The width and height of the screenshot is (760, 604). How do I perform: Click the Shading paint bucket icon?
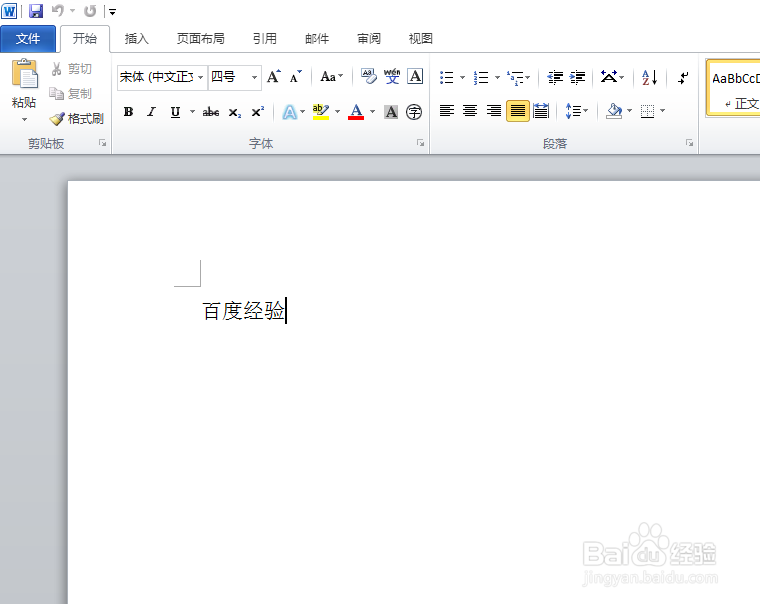(615, 111)
